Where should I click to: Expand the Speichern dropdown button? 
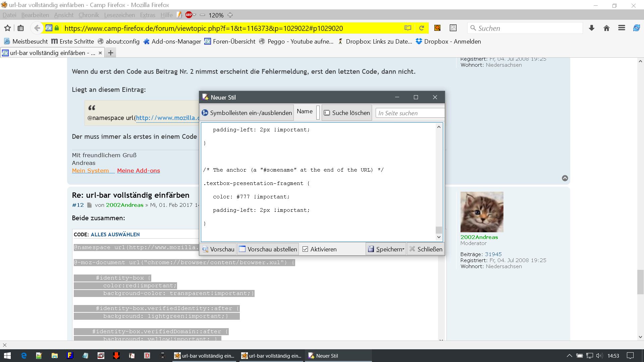(404, 249)
